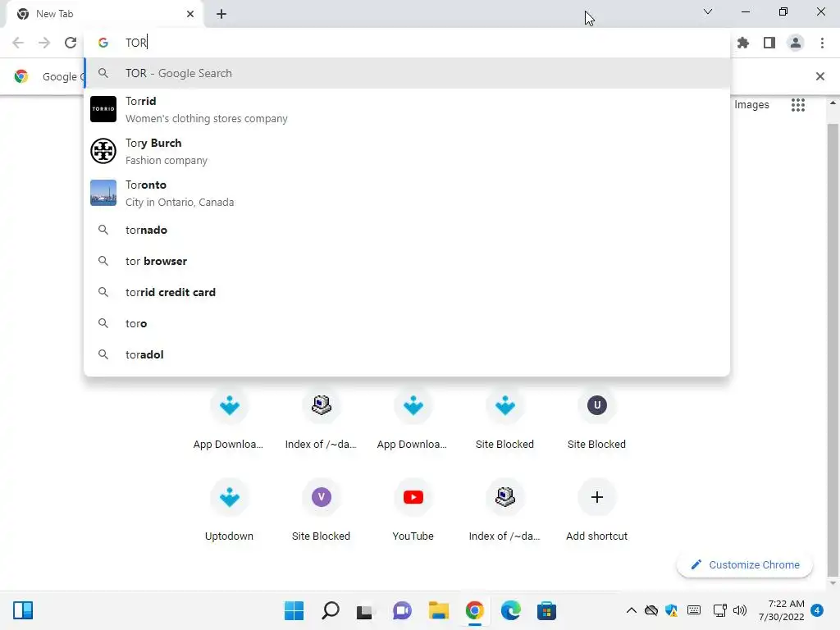Open Windows Security tray icon
Viewport: 840px width, 630px height.
pos(671,610)
